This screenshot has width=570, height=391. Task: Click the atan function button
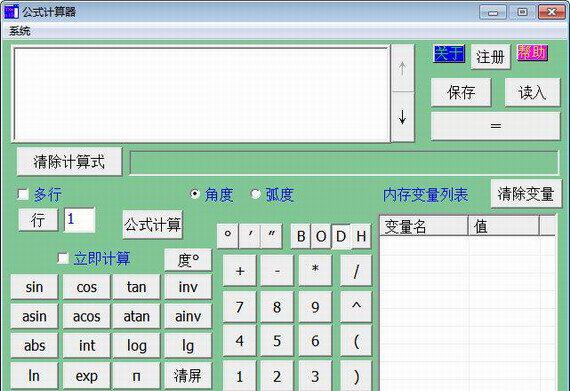click(137, 316)
